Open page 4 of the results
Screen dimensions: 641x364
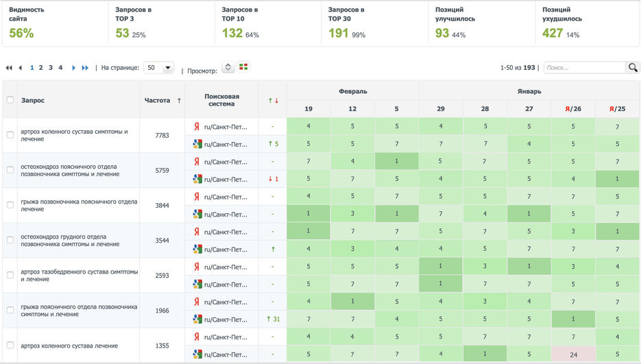click(60, 68)
